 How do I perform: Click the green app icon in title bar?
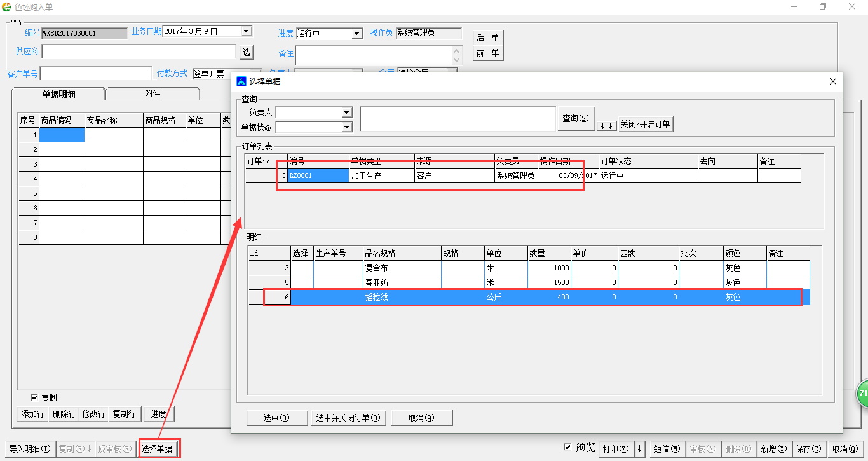tap(7, 6)
